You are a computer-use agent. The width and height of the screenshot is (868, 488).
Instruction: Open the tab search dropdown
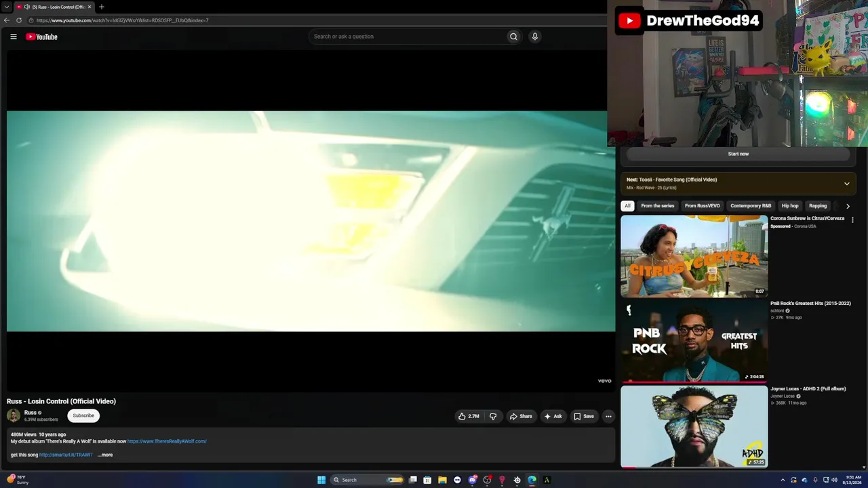[x=7, y=7]
